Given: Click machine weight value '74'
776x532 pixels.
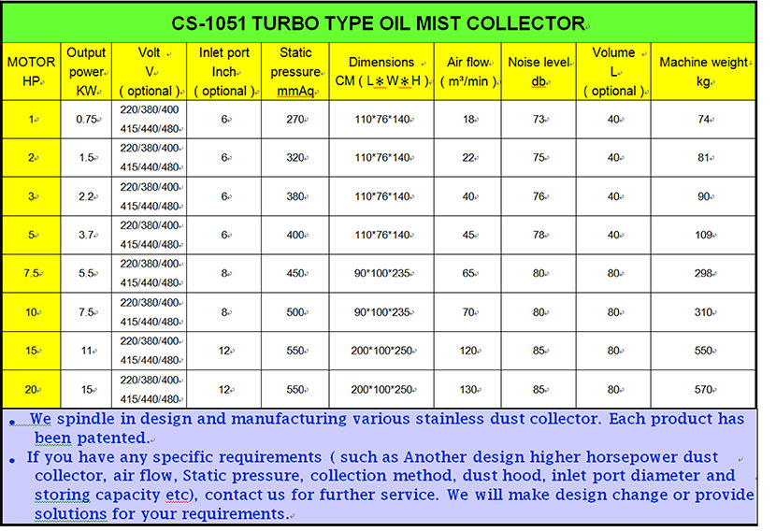Looking at the screenshot, I should [x=704, y=120].
